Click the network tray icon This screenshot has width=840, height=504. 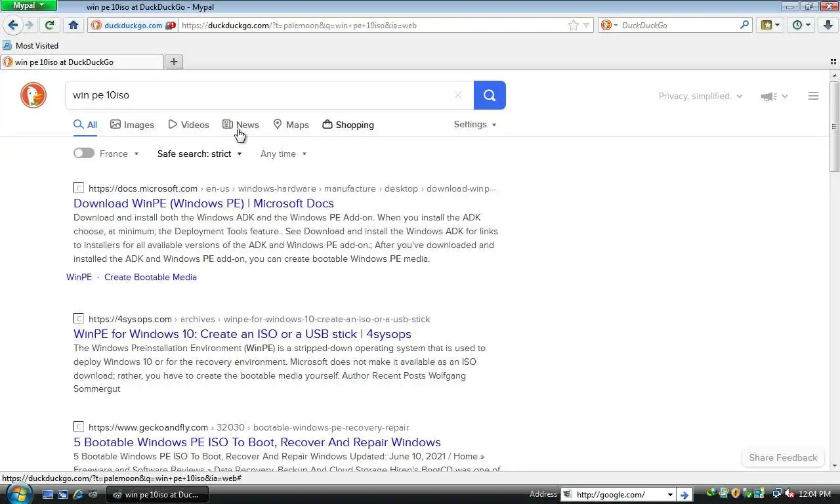[777, 494]
